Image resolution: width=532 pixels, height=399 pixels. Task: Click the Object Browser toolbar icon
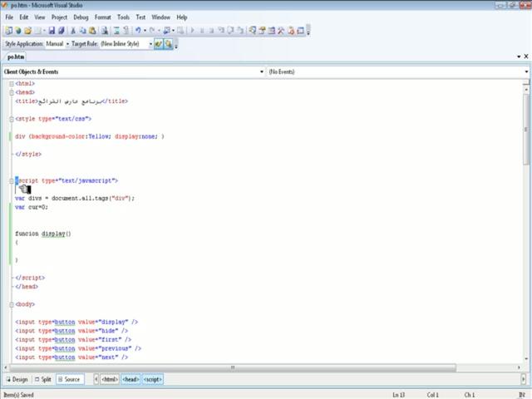click(272, 31)
